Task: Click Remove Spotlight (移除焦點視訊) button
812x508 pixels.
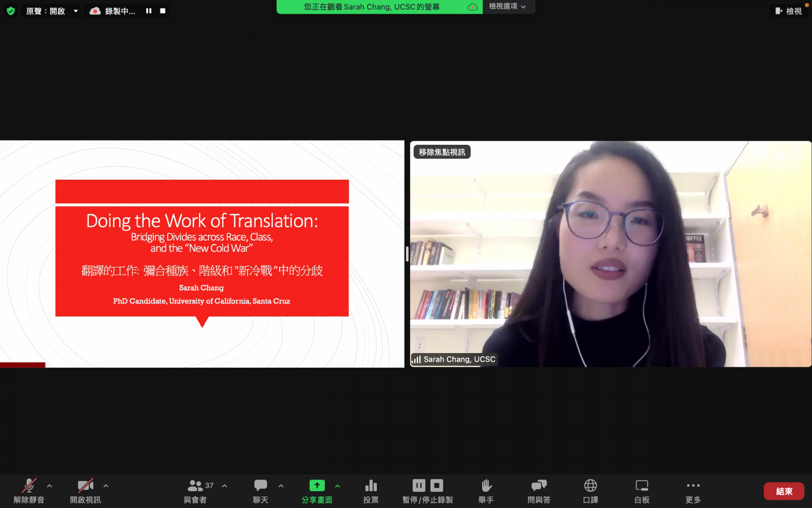Action: pyautogui.click(x=442, y=152)
